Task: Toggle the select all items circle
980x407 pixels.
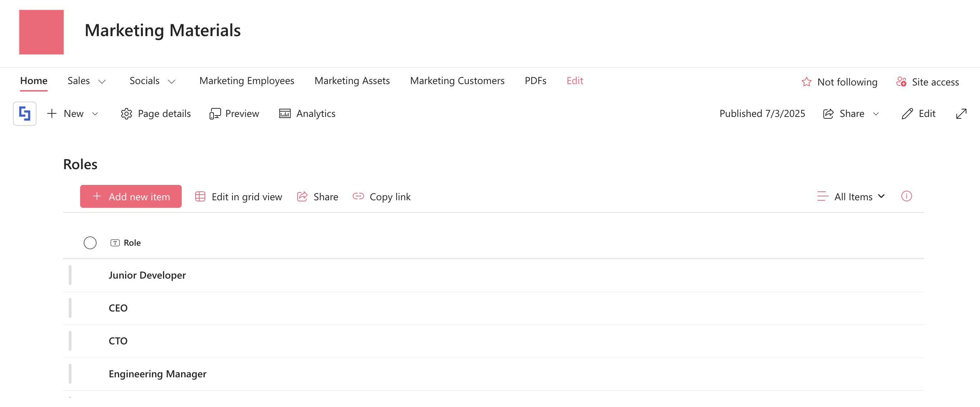Action: 90,243
